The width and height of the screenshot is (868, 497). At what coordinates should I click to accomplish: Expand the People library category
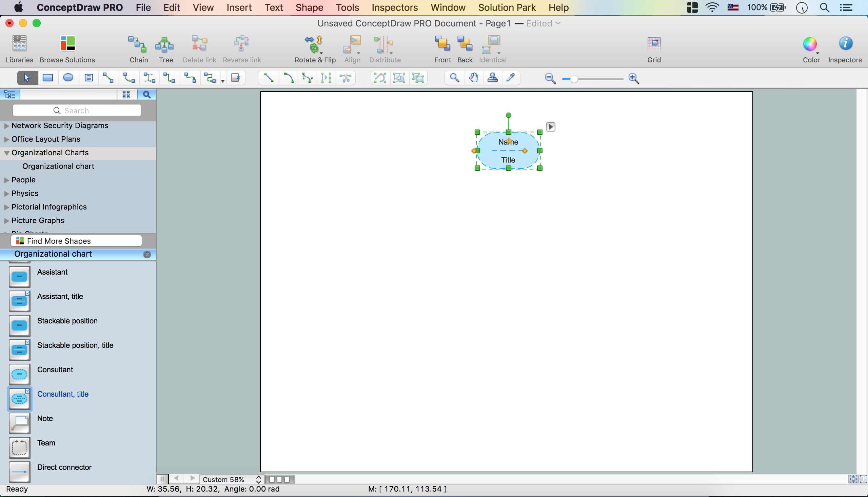(x=6, y=180)
